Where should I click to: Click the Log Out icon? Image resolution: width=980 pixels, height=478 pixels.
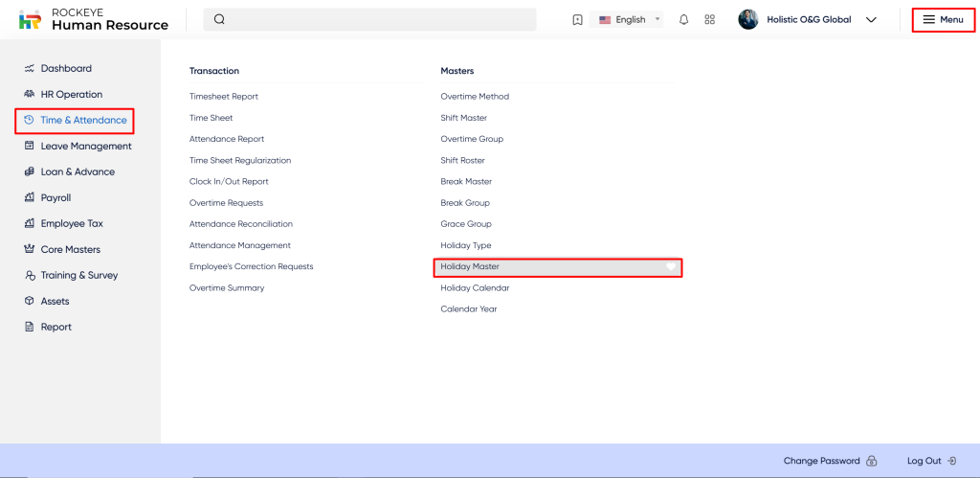pyautogui.click(x=950, y=461)
